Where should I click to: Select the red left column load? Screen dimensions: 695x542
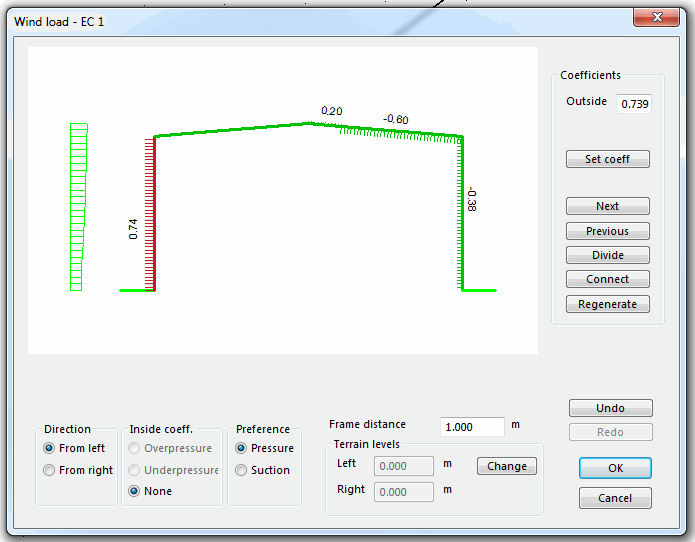(x=150, y=214)
